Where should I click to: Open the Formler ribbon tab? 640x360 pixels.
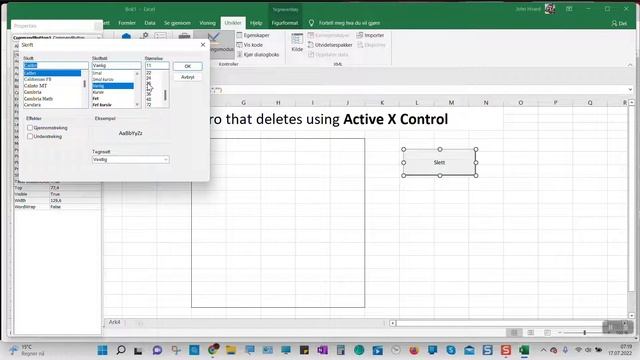(x=127, y=23)
